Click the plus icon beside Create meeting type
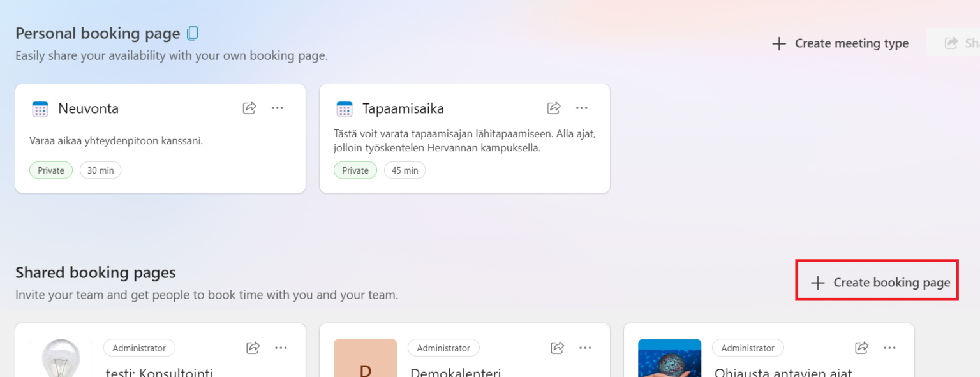 coord(778,43)
